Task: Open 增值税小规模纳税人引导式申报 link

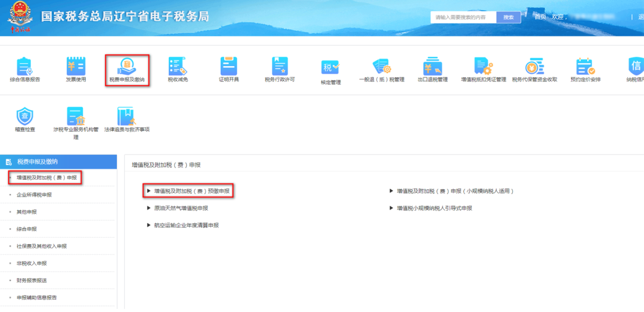Action: click(x=431, y=208)
